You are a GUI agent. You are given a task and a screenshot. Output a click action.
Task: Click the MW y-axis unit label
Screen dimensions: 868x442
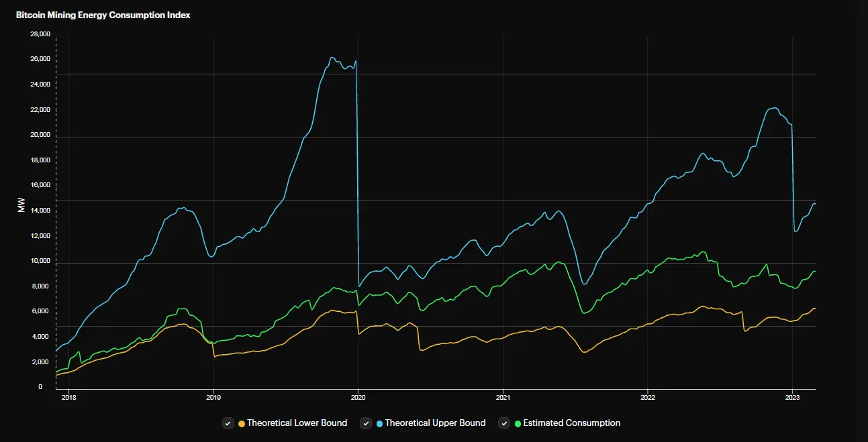(x=21, y=207)
